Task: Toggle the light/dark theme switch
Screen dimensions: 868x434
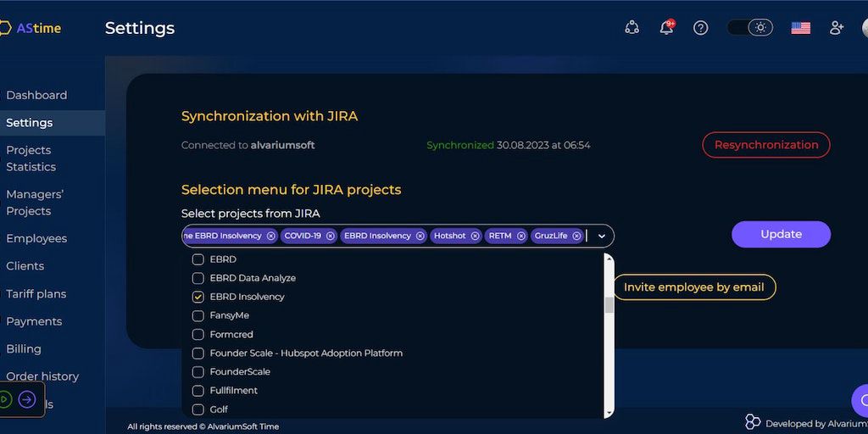Action: 749,28
